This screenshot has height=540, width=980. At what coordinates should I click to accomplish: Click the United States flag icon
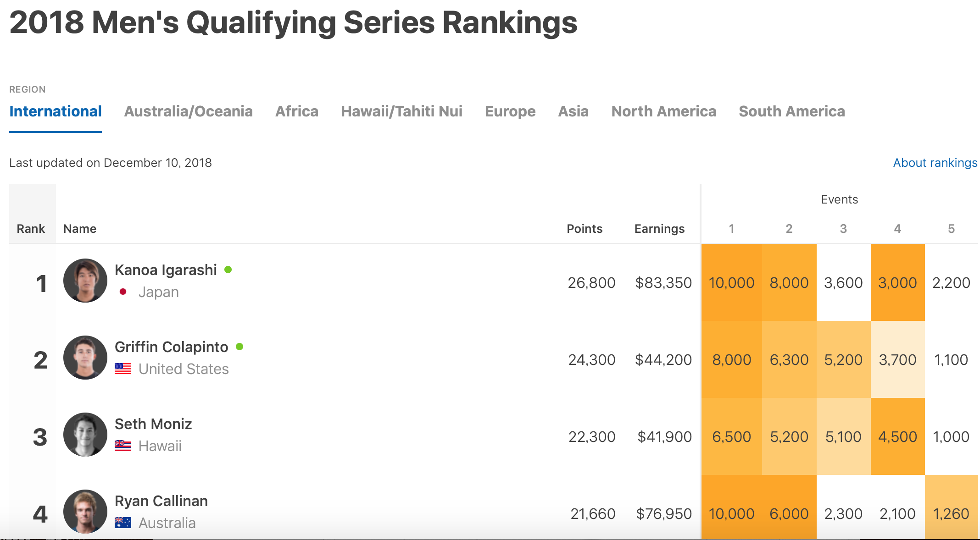point(123,369)
